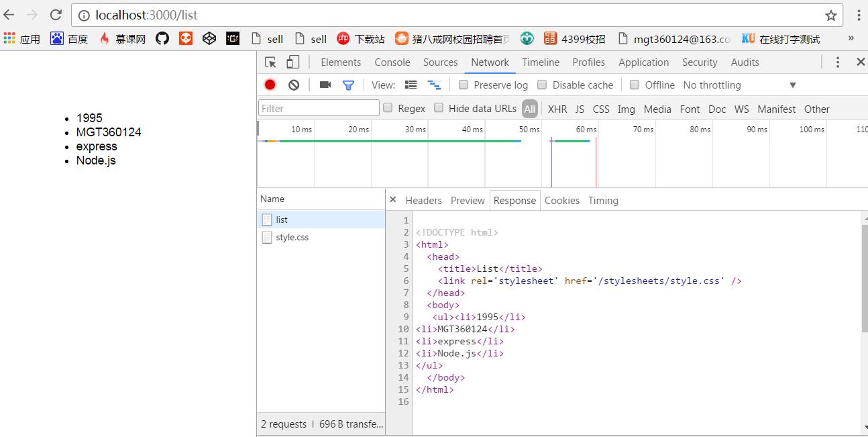Image resolution: width=868 pixels, height=437 pixels.
Task: Expand the hidden bookmarks overflow chevron
Action: tap(851, 38)
